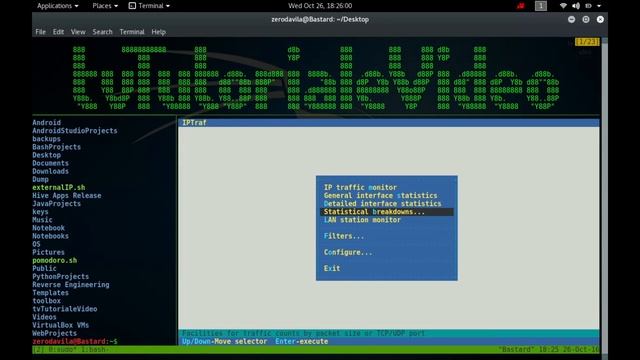Screen dimensions: 640x360
Task: Click the toolbox directory entry
Action: click(x=47, y=301)
